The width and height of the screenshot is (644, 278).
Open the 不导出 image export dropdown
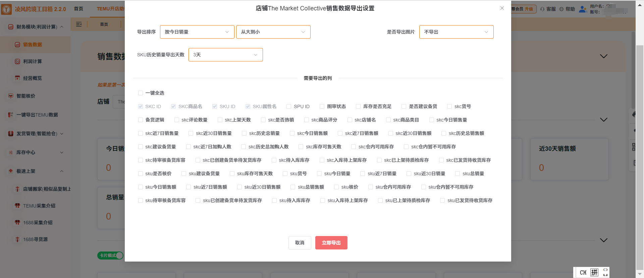pyautogui.click(x=457, y=32)
